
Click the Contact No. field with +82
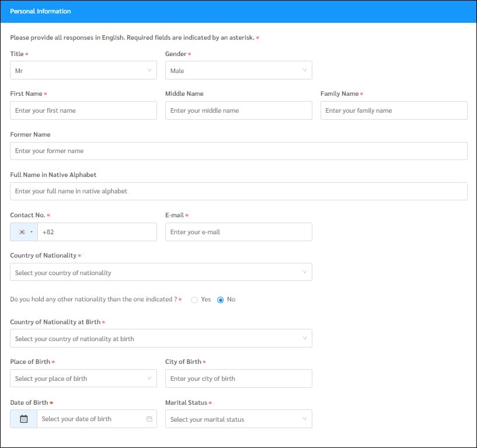pos(97,232)
